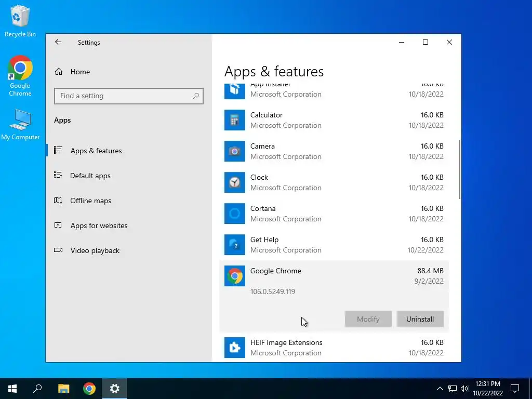Open the Windows Start menu
This screenshot has height=399, width=532.
[x=12, y=389]
